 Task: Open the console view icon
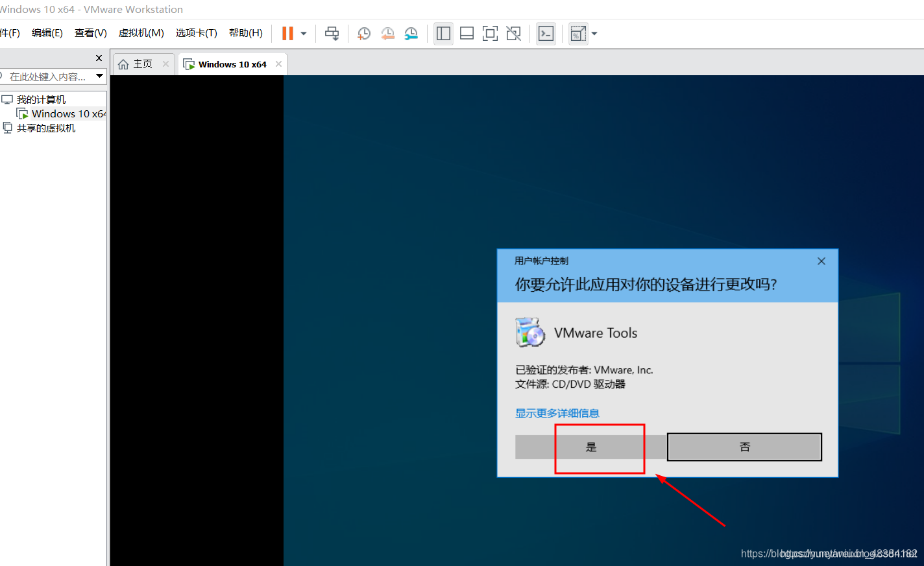point(546,34)
